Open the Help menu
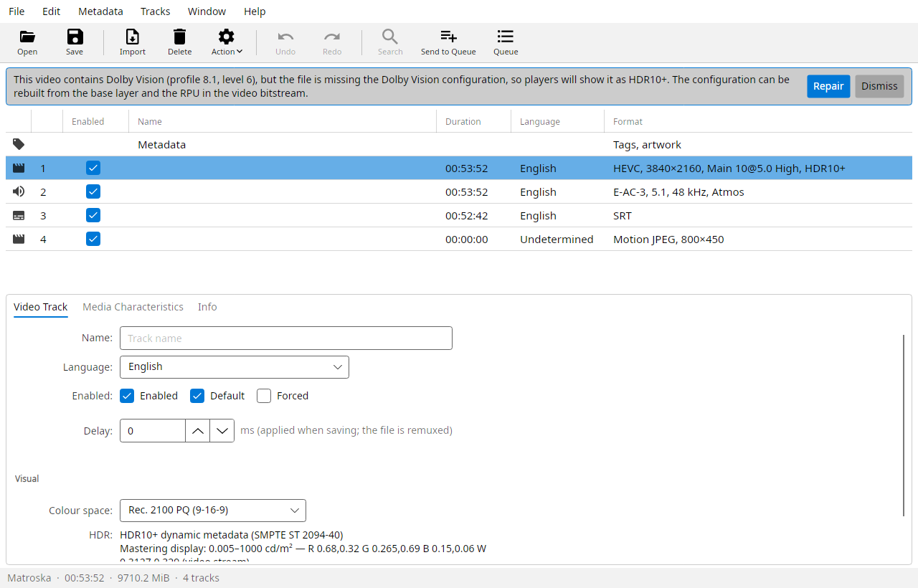The height and width of the screenshot is (588, 918). (x=255, y=11)
